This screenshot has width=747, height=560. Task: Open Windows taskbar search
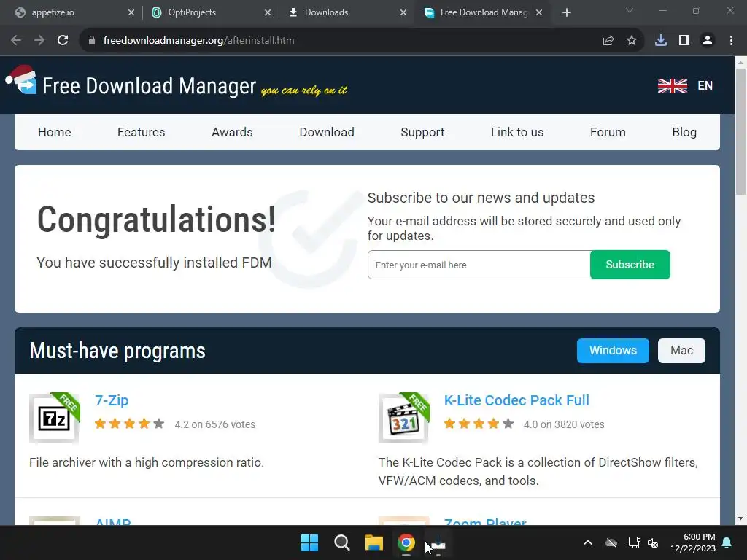pyautogui.click(x=341, y=542)
